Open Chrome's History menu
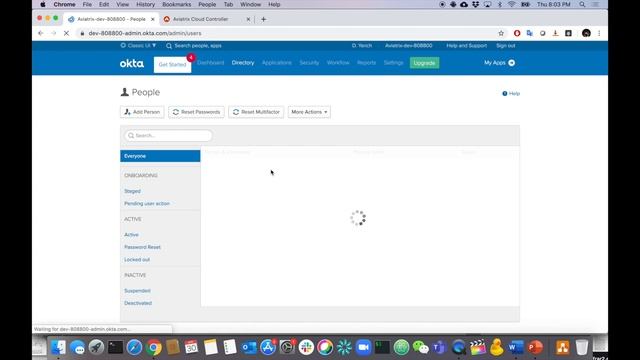Screen dimensions: 640x360 (145, 4)
